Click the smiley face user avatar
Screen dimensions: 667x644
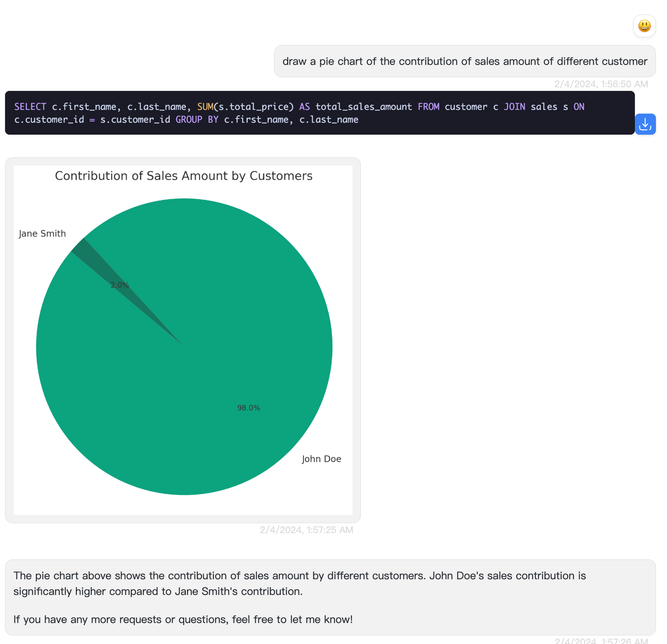coord(644,26)
